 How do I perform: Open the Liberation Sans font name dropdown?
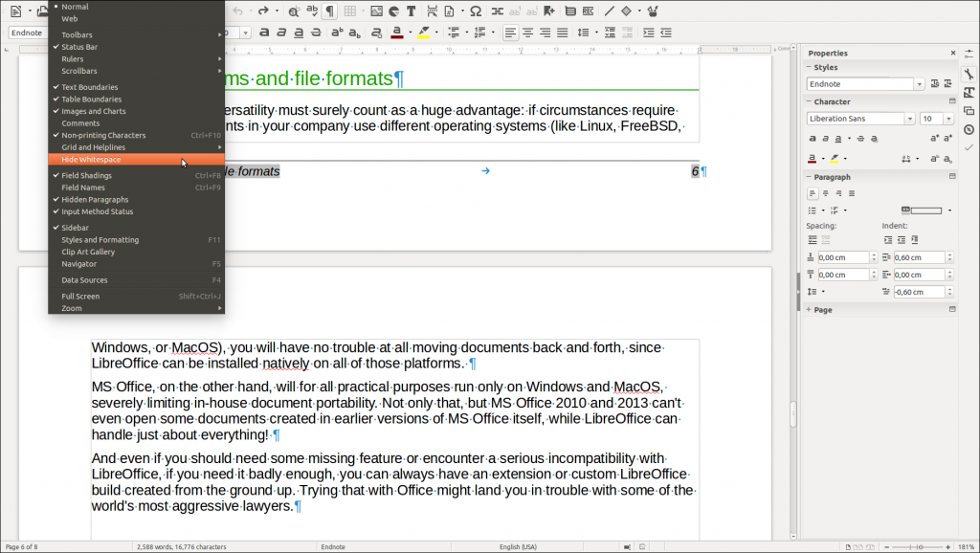tap(909, 119)
